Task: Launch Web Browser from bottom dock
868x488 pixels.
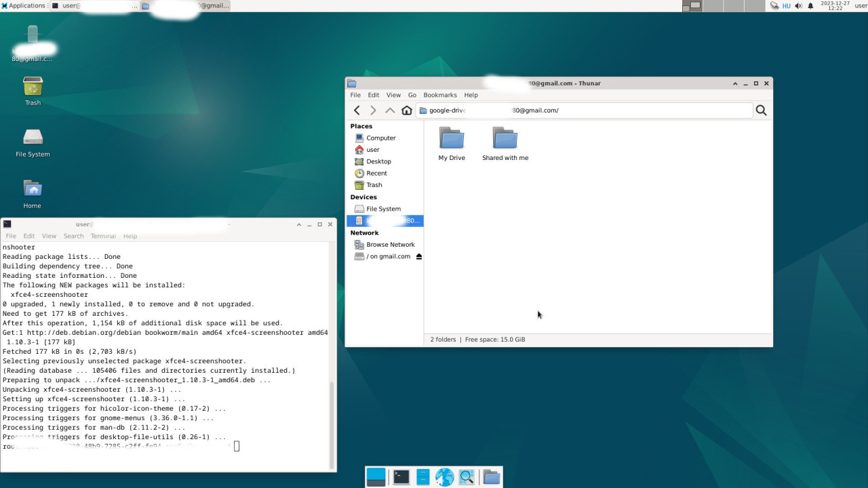Action: 445,477
